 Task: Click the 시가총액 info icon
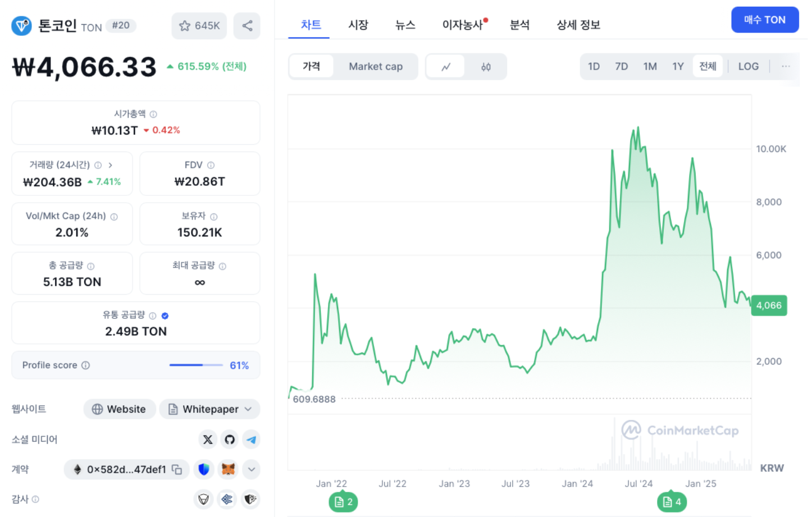[x=153, y=114]
